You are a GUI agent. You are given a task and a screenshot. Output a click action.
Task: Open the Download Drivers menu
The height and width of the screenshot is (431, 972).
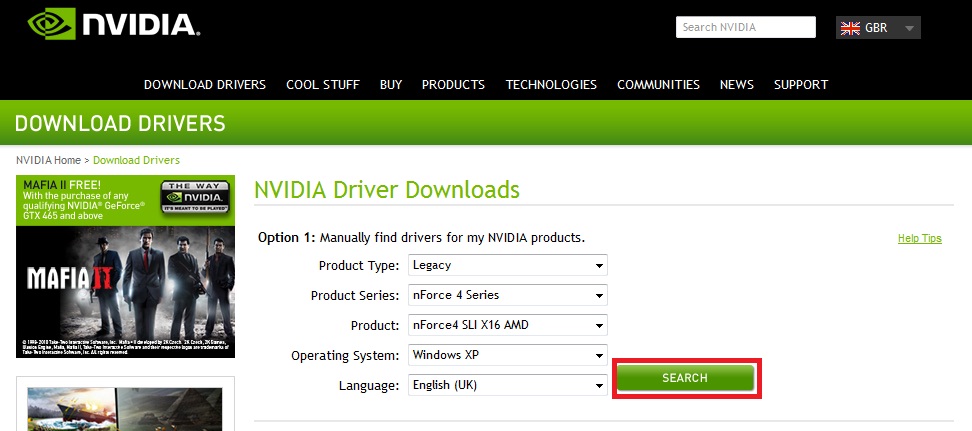pyautogui.click(x=205, y=84)
